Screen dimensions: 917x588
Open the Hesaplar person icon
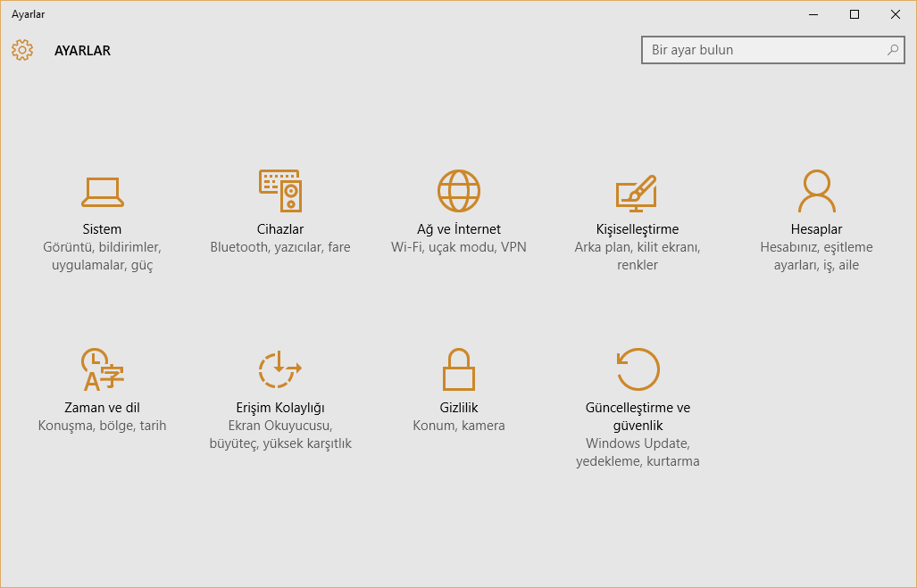coord(816,191)
